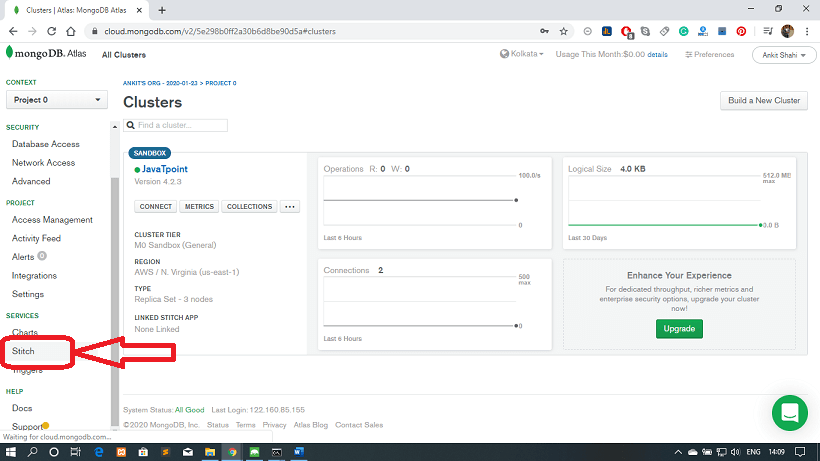The image size is (820, 461).
Task: Focus the Find a cluster search field
Action: click(175, 125)
